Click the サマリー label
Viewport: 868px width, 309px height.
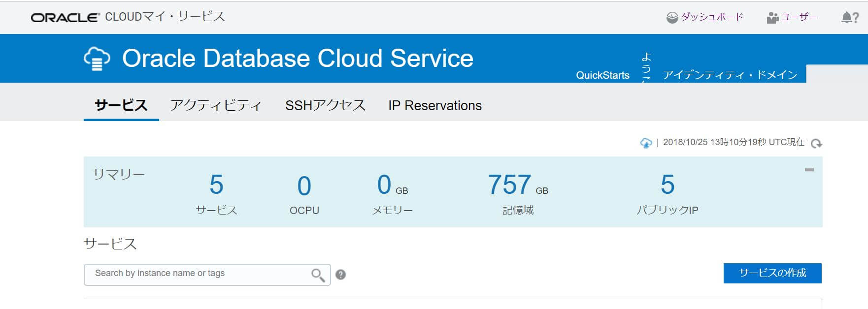pyautogui.click(x=119, y=175)
